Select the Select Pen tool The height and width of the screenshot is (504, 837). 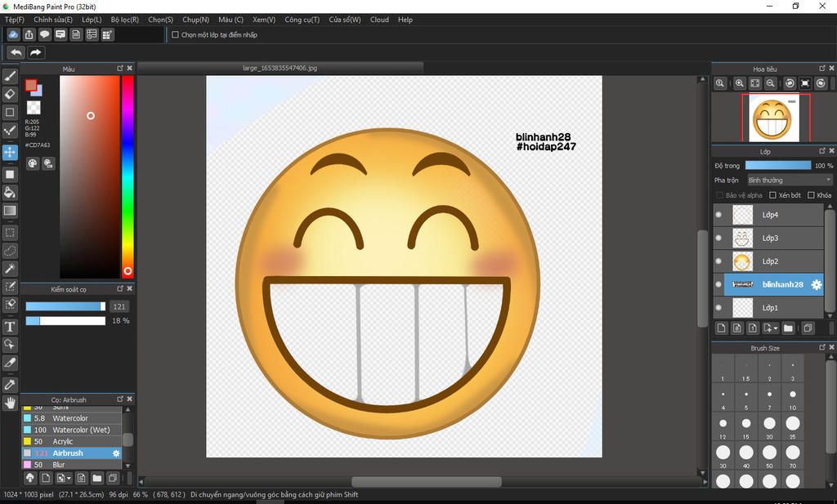click(x=10, y=287)
